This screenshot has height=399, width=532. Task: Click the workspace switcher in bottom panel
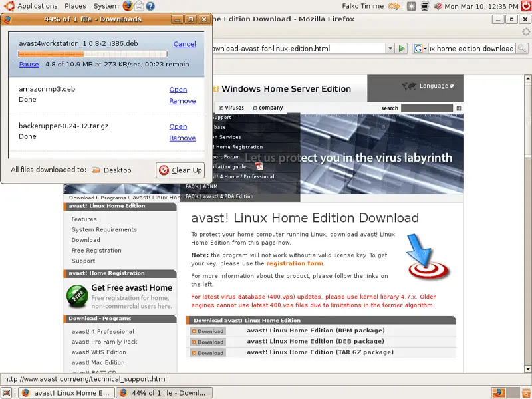point(505,393)
